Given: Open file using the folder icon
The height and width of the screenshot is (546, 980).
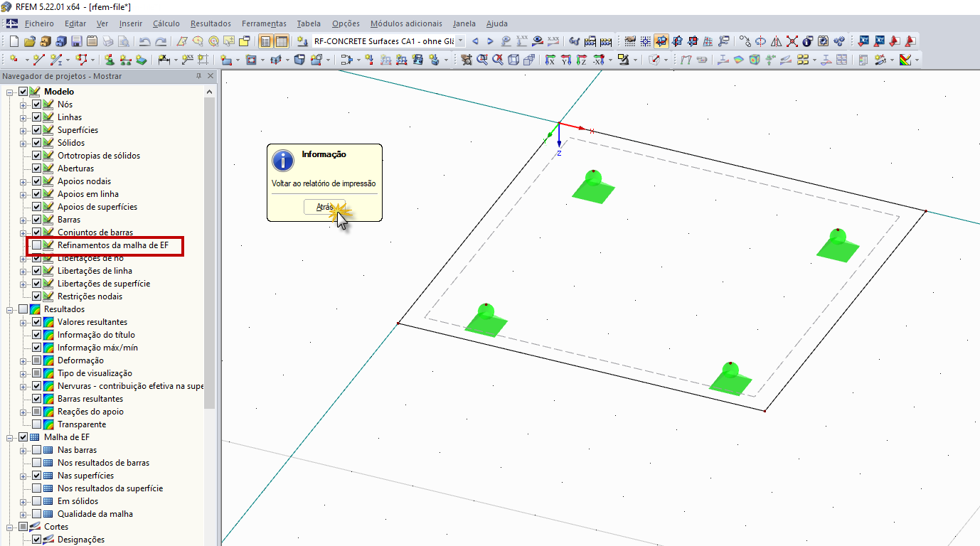Looking at the screenshot, I should pyautogui.click(x=30, y=41).
